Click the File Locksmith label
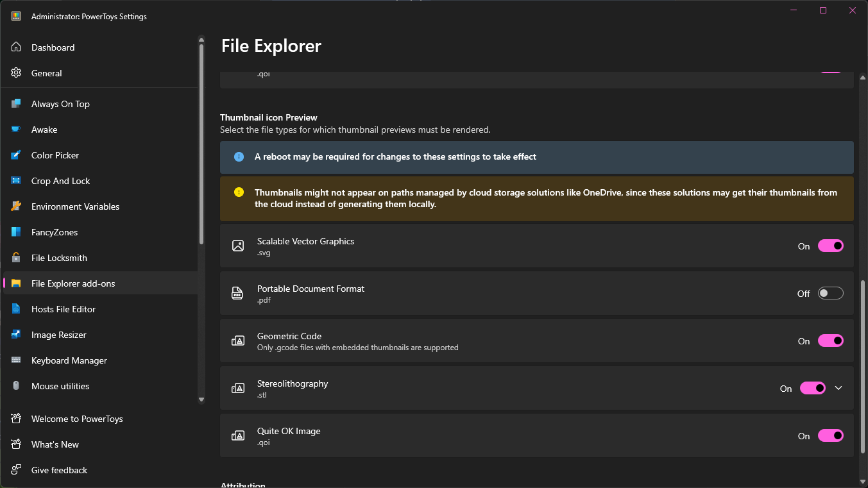The height and width of the screenshot is (488, 868). point(59,258)
